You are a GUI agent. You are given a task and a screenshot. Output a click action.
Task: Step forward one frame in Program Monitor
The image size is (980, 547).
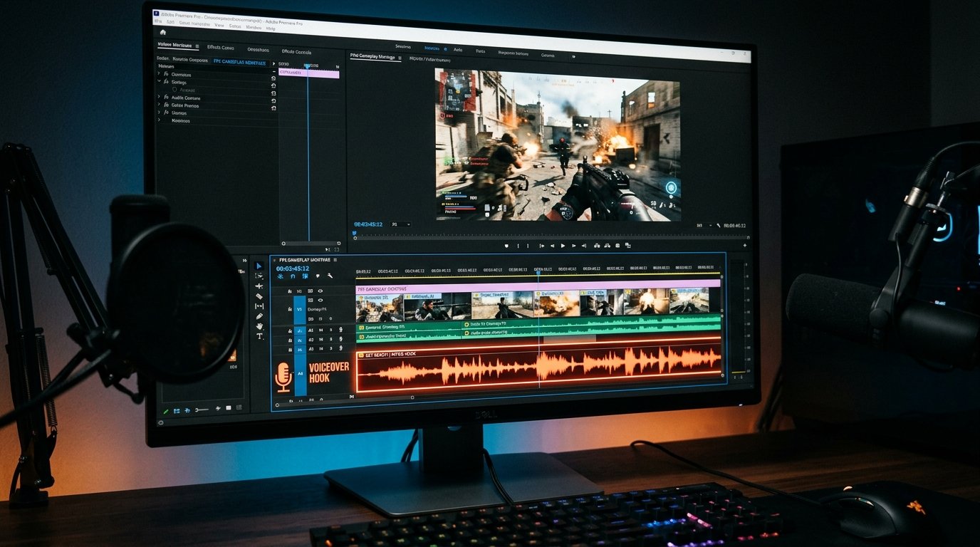point(574,246)
